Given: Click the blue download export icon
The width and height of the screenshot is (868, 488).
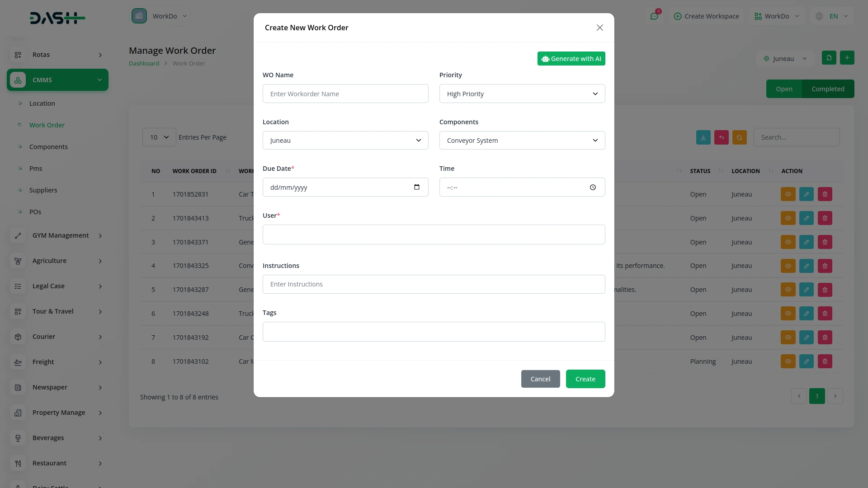Looking at the screenshot, I should [703, 137].
